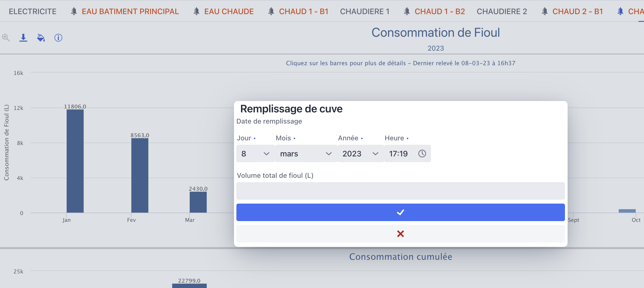644x288 pixels.
Task: Open the CHAUDIERE 2 tab
Action: click(502, 11)
